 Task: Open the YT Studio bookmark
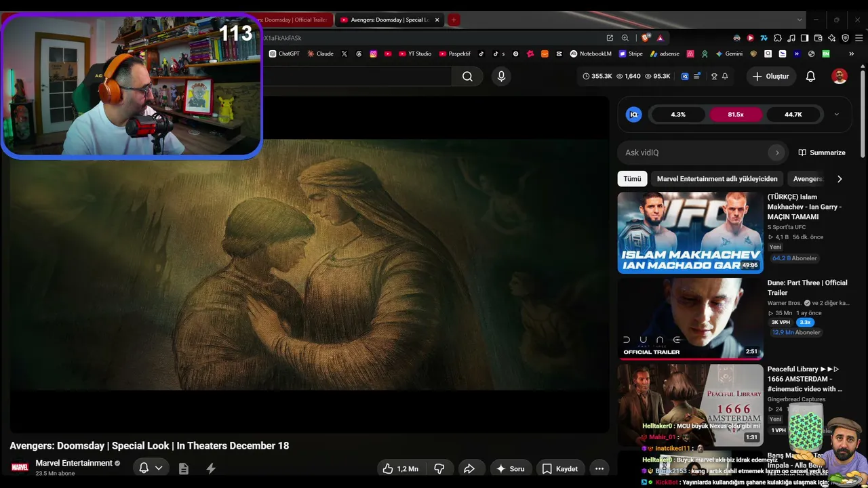point(415,54)
